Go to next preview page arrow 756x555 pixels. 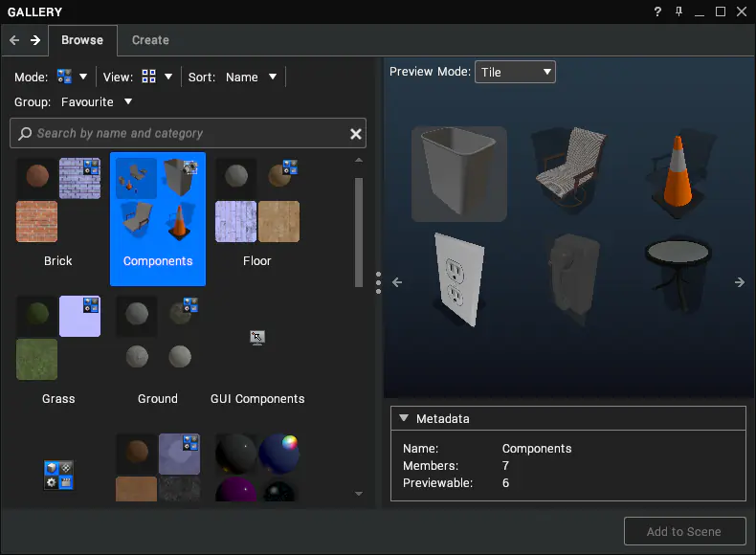pos(739,282)
